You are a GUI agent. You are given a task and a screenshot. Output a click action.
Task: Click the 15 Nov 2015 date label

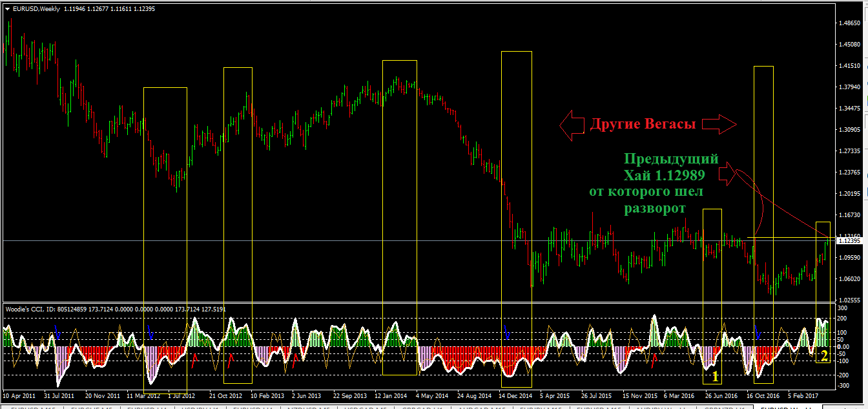point(640,395)
